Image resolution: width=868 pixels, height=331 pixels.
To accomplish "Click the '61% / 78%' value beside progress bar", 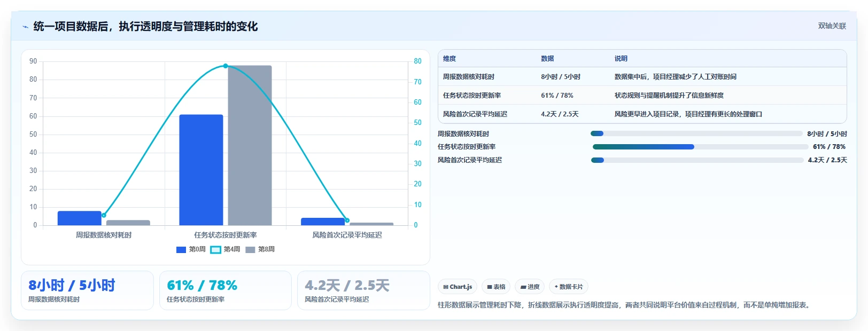I will click(829, 147).
